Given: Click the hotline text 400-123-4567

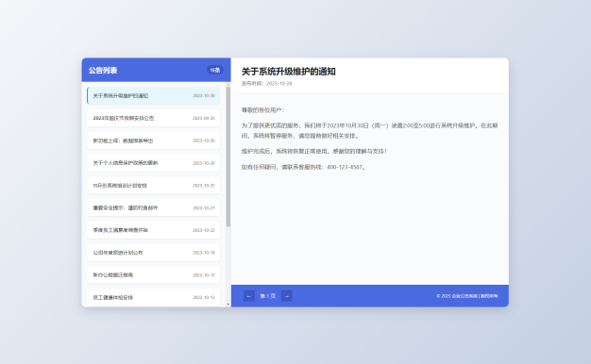Looking at the screenshot, I should pos(345,167).
